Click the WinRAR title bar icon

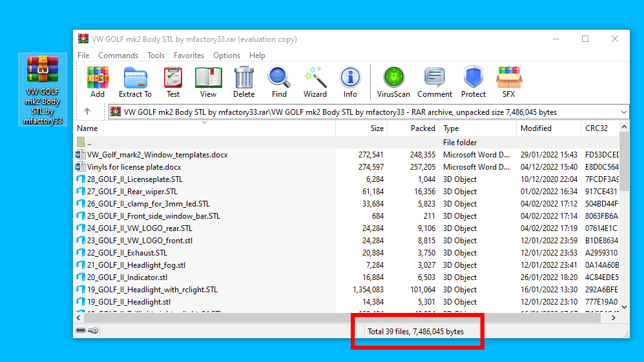(x=83, y=39)
